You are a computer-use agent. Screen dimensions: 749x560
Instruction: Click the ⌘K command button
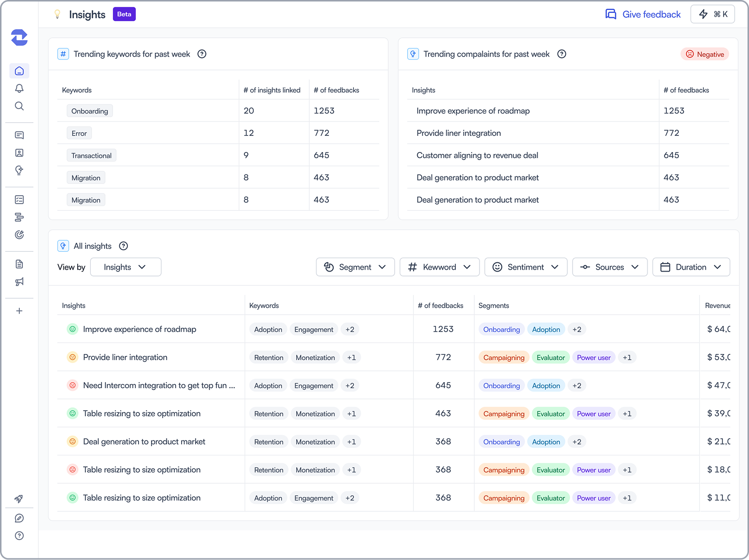pyautogui.click(x=712, y=14)
